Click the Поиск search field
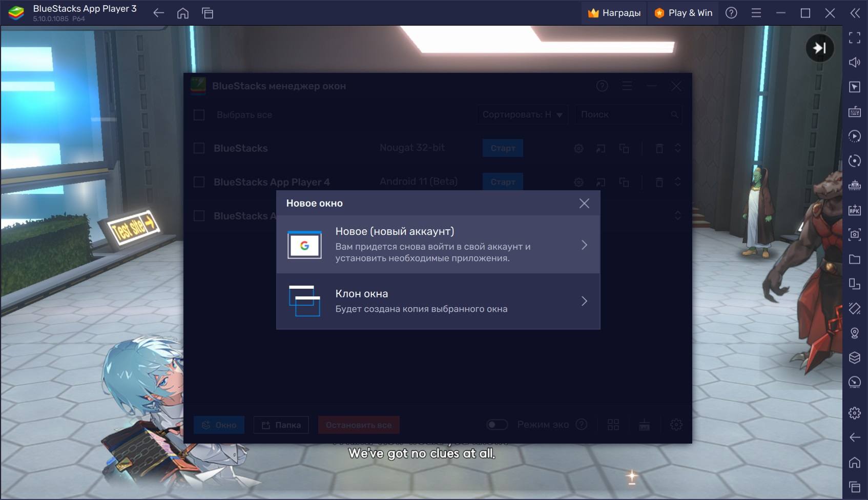This screenshot has width=868, height=500. [628, 114]
